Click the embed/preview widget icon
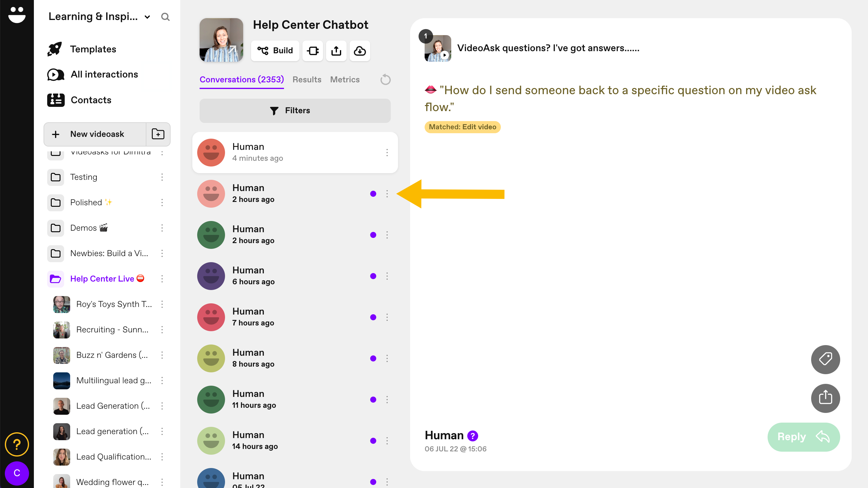Viewport: 868px width, 488px height. (312, 51)
